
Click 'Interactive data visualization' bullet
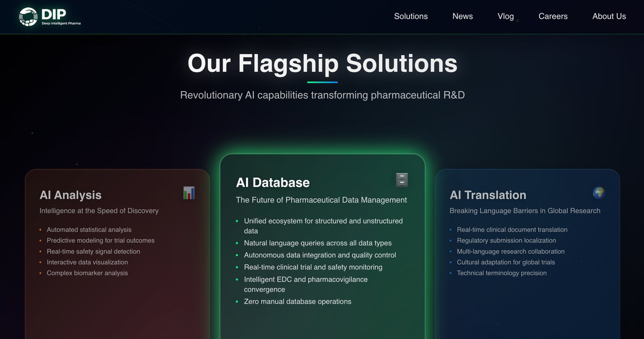coord(87,262)
